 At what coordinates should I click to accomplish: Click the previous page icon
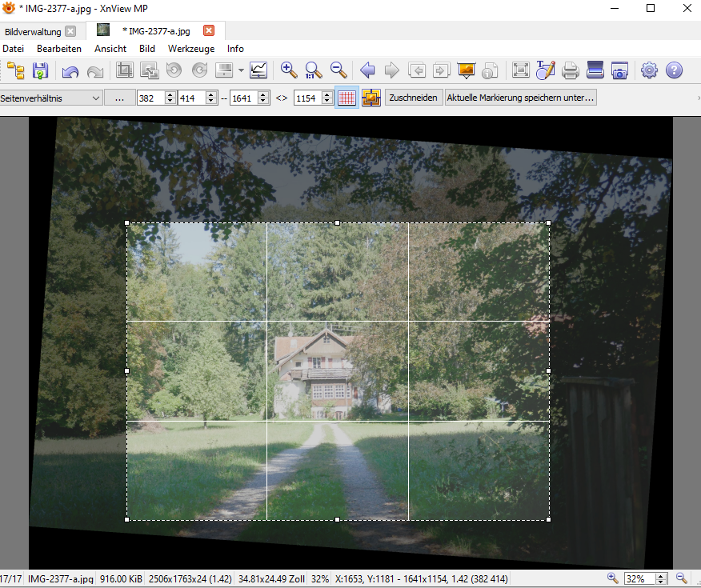[x=417, y=70]
